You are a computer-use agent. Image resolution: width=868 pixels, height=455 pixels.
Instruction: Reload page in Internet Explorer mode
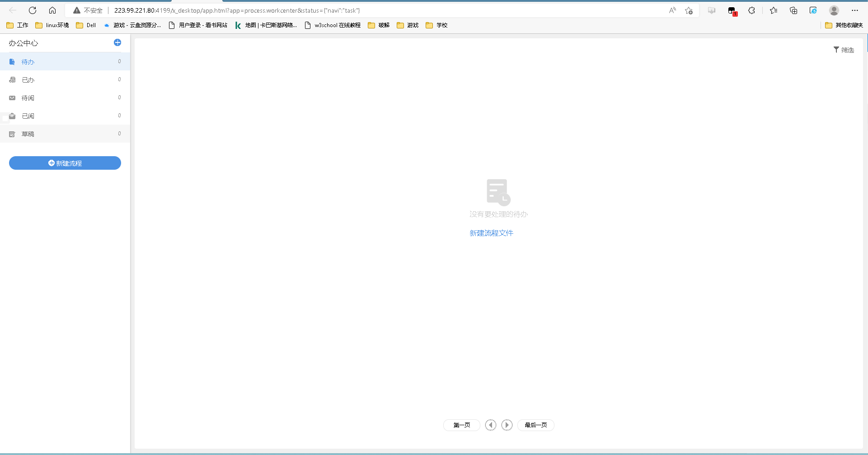[813, 10]
